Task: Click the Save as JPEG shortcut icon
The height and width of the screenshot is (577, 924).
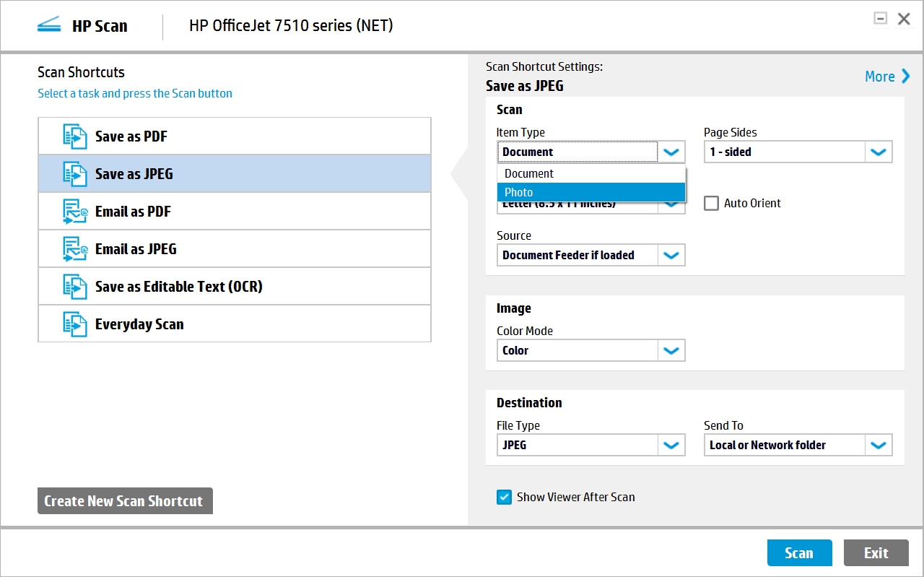Action: [75, 174]
